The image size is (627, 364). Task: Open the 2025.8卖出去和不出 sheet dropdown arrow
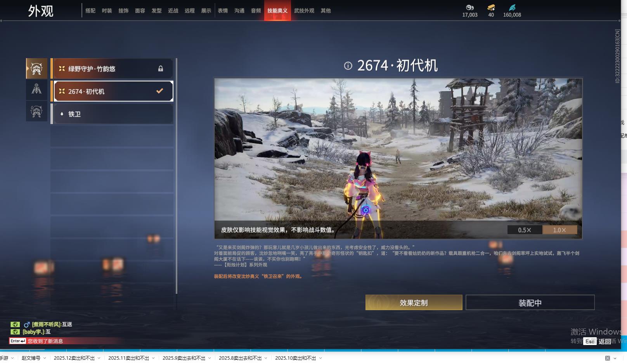point(266,358)
